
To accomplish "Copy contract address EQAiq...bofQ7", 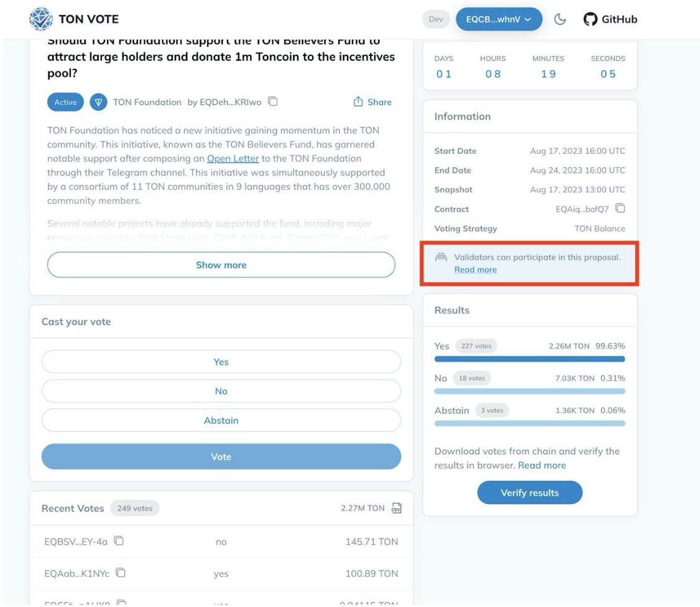I will [620, 208].
